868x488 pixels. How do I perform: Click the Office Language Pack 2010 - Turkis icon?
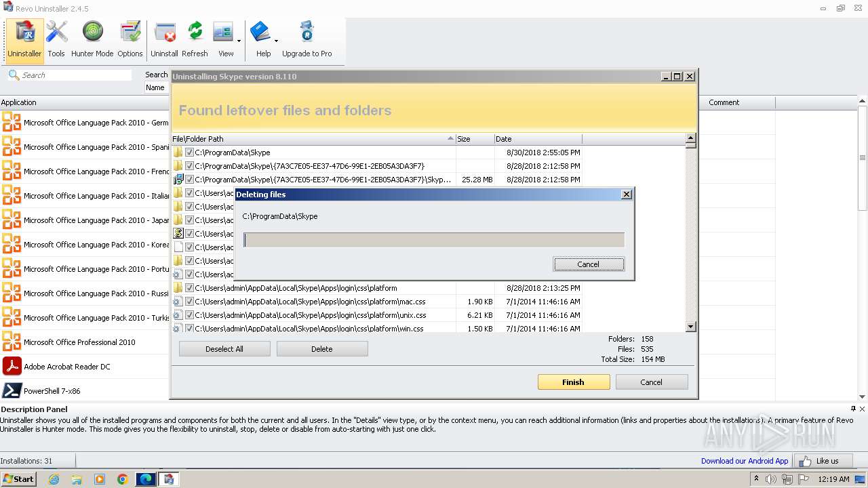12,318
